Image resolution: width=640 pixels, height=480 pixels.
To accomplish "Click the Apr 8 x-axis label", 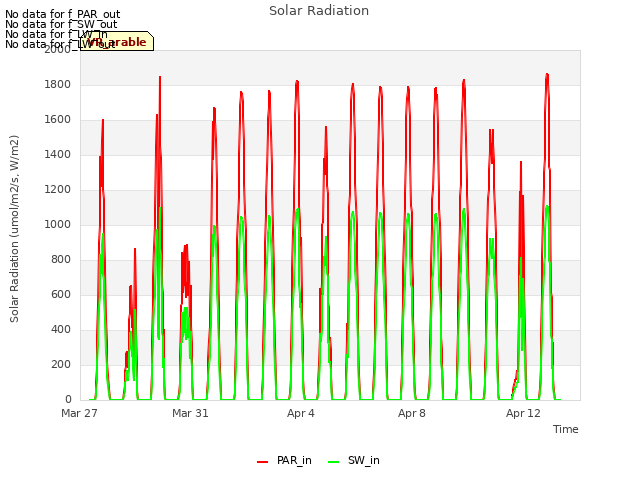I will 412,413.
